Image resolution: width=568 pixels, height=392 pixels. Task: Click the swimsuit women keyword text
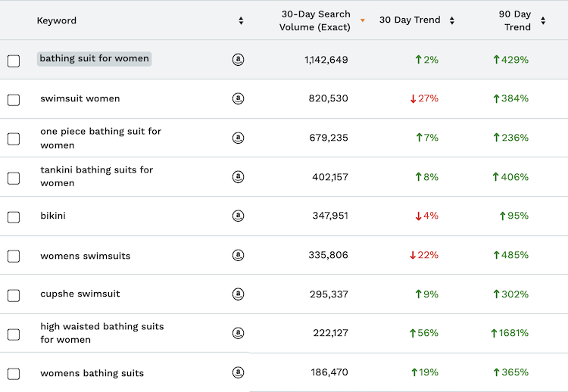80,98
